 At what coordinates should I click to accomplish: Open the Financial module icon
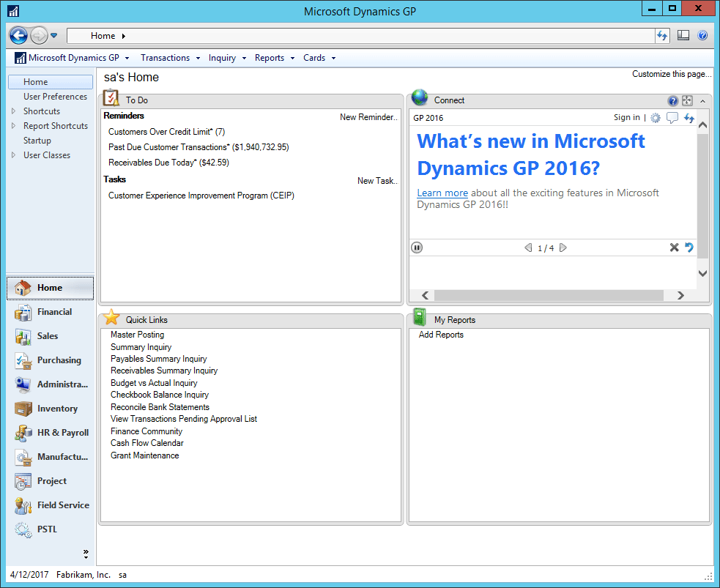point(23,312)
